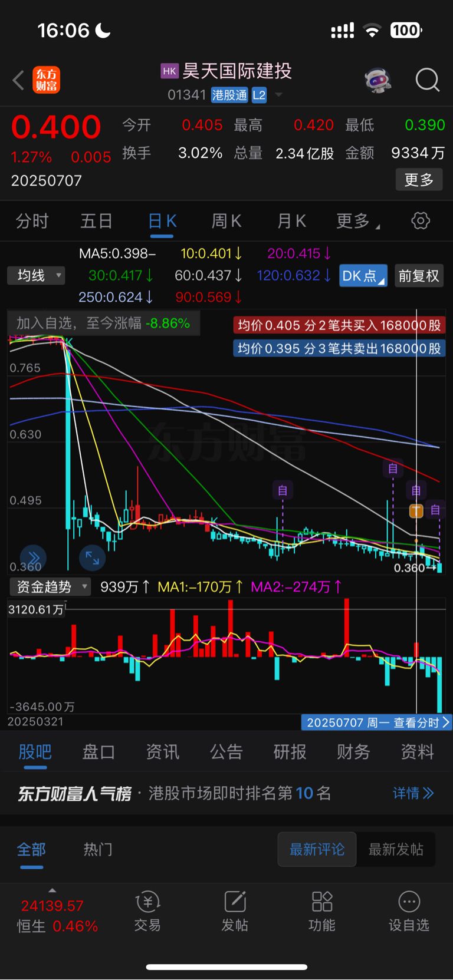Open the 公告 tab
This screenshot has width=453, height=980.
coord(226,751)
